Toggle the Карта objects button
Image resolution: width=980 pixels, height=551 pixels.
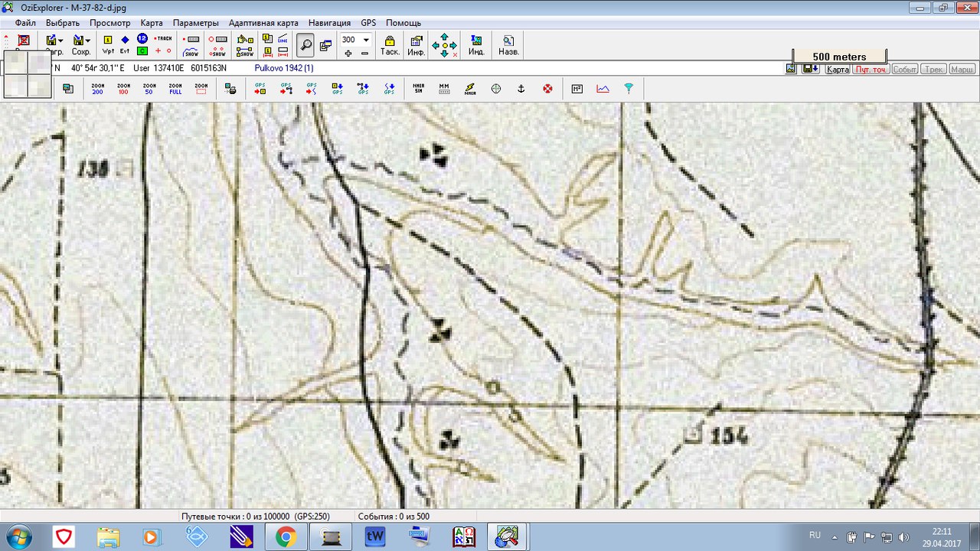[838, 69]
